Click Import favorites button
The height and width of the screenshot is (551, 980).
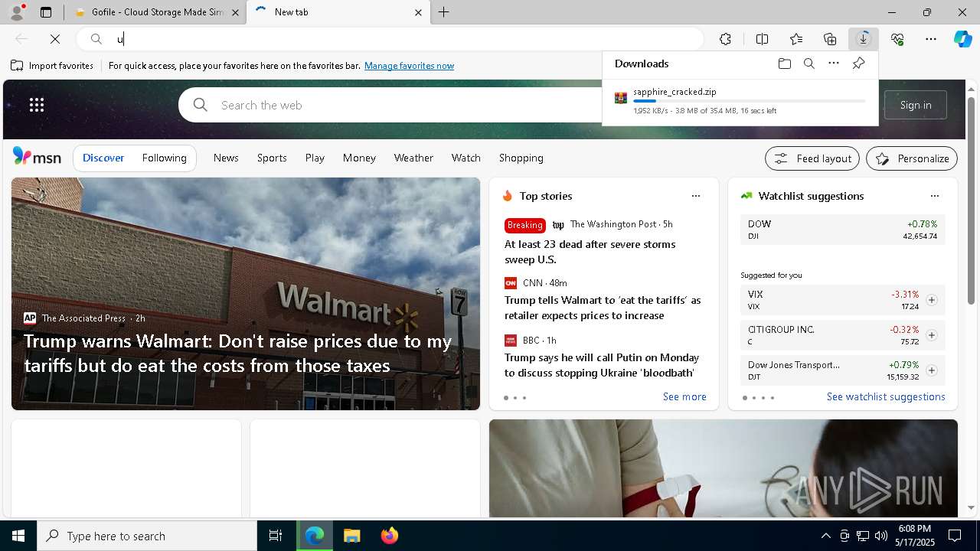point(52,66)
